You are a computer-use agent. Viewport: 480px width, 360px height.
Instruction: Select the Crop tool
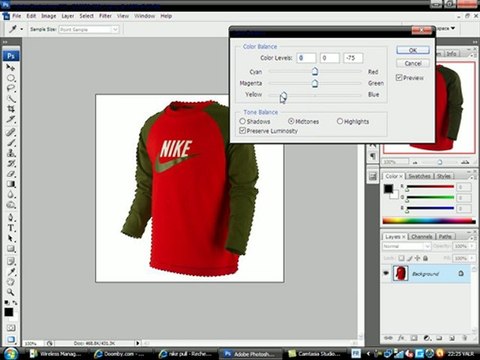click(10, 109)
